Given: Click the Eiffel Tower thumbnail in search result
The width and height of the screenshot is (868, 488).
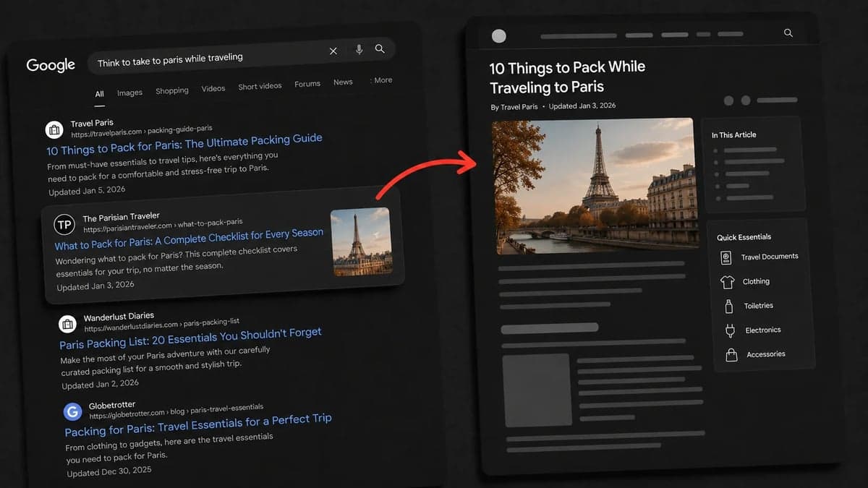Looking at the screenshot, I should click(361, 241).
